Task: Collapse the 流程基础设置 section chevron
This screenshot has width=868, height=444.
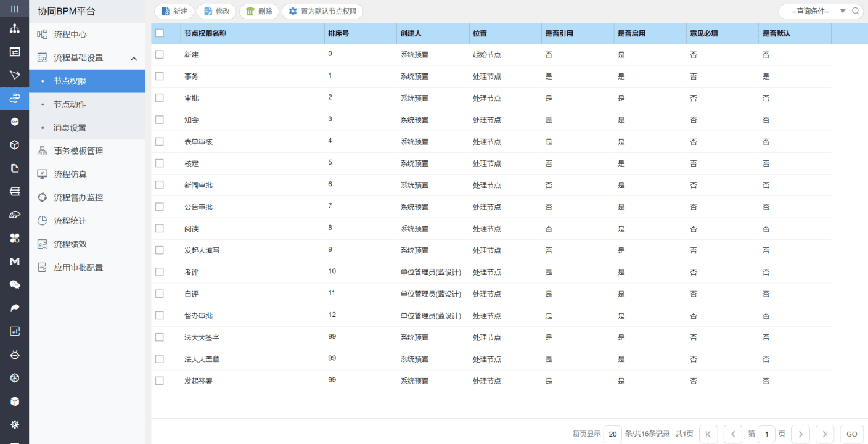Action: [134, 58]
